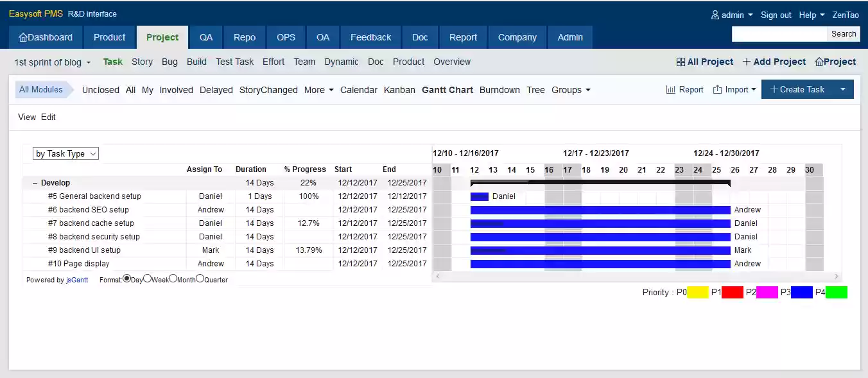This screenshot has width=868, height=378.
Task: Select the Week format radio button
Action: tap(148, 279)
